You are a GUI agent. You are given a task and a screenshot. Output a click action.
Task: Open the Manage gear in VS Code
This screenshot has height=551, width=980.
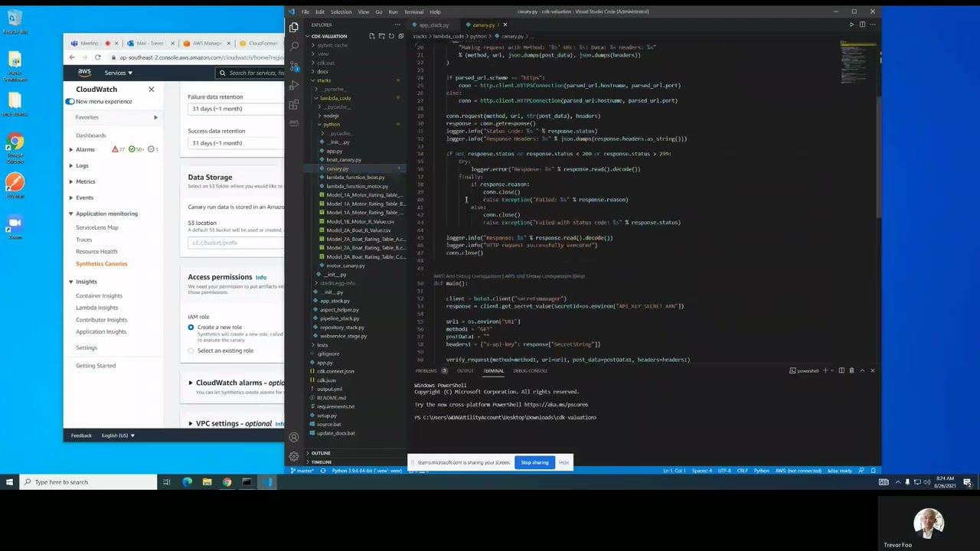coord(293,455)
